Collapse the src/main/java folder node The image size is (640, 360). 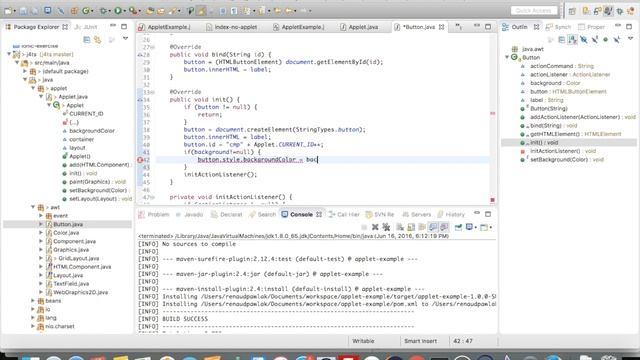click(17, 62)
